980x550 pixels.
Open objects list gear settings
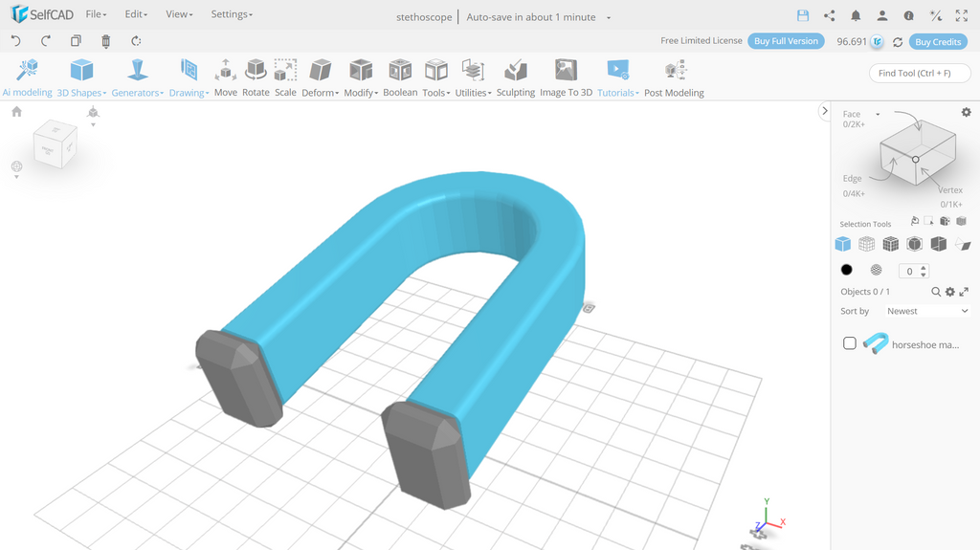coord(950,292)
